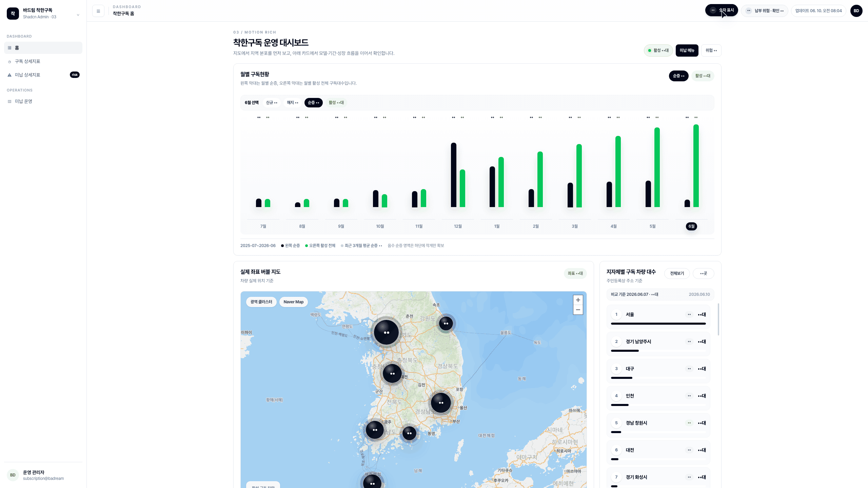Click the risk badge in the sidebar
Viewport: 868px width, 488px height.
[75, 75]
